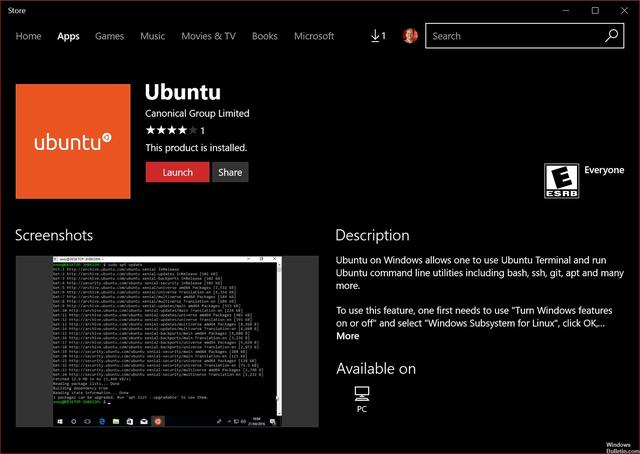The image size is (640, 454).
Task: Close the Store window
Action: tap(624, 11)
